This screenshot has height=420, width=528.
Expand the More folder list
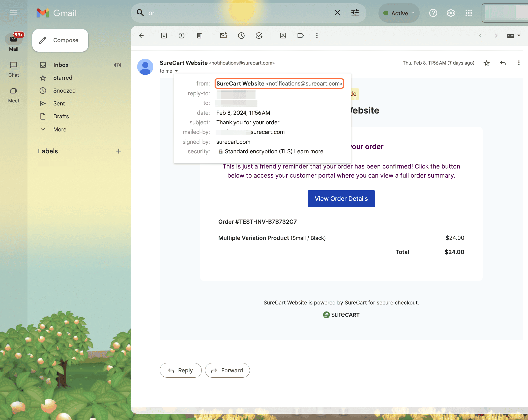click(60, 129)
